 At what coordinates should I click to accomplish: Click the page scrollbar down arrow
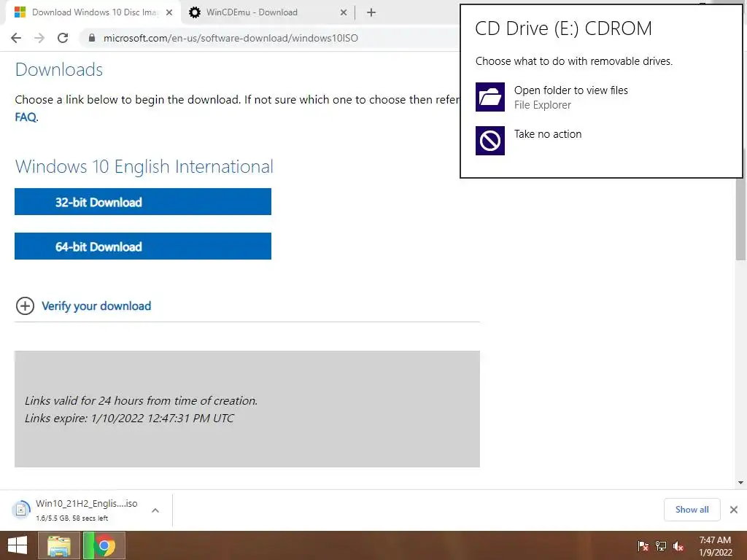(x=740, y=483)
